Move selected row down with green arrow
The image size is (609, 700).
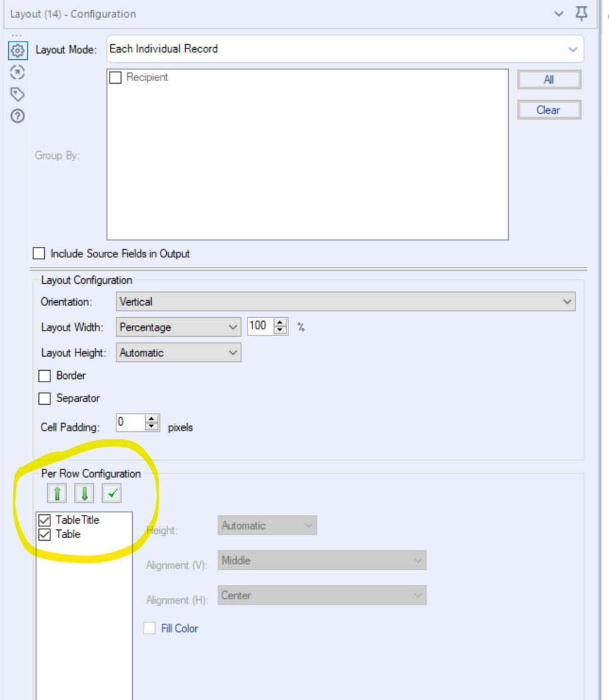click(84, 494)
